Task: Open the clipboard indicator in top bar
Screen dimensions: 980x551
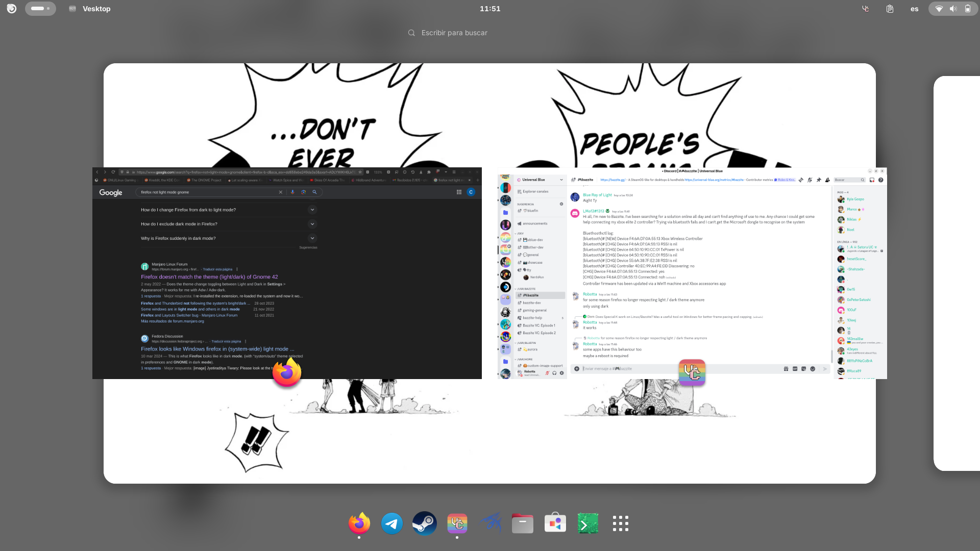Action: [890, 9]
